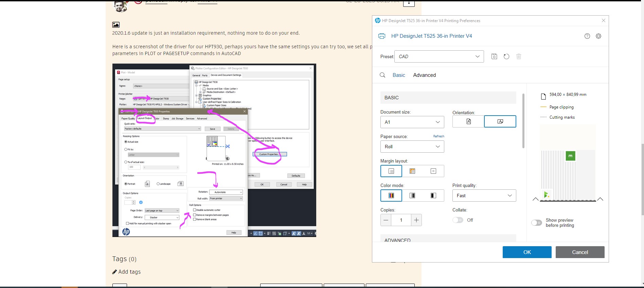Close the HP Printing Preferences dialog
The image size is (644, 288).
pyautogui.click(x=604, y=20)
